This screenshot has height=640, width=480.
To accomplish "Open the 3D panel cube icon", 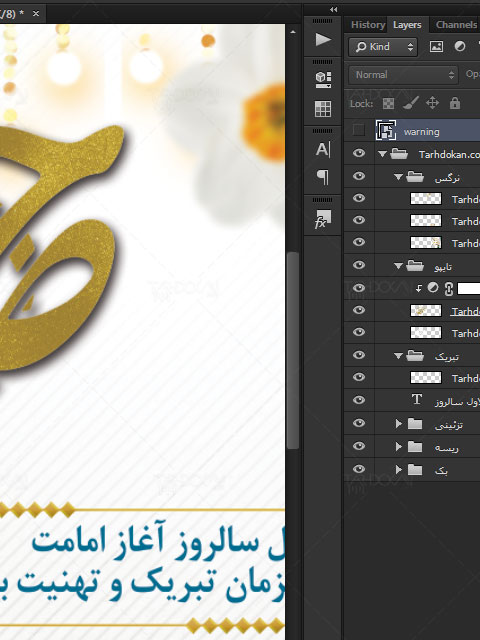I will pos(323,79).
